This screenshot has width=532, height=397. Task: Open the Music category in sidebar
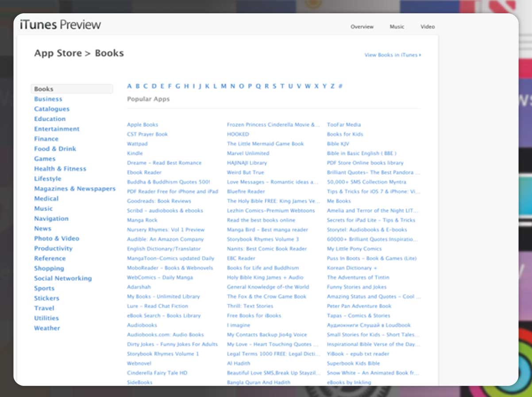[x=43, y=209]
